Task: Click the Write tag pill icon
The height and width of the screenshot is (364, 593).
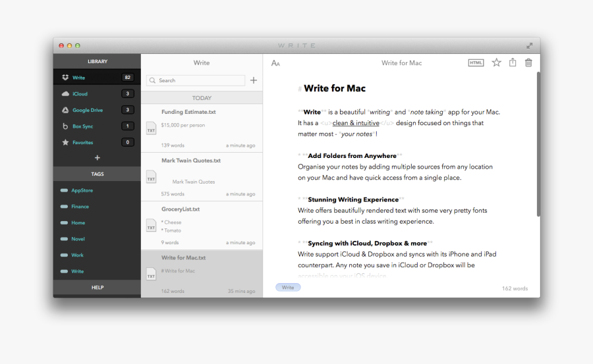Action: [65, 271]
